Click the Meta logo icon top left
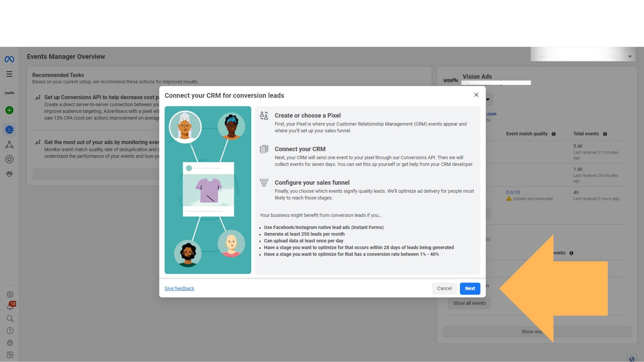Screen dimensions: 644x362 click(x=9, y=59)
